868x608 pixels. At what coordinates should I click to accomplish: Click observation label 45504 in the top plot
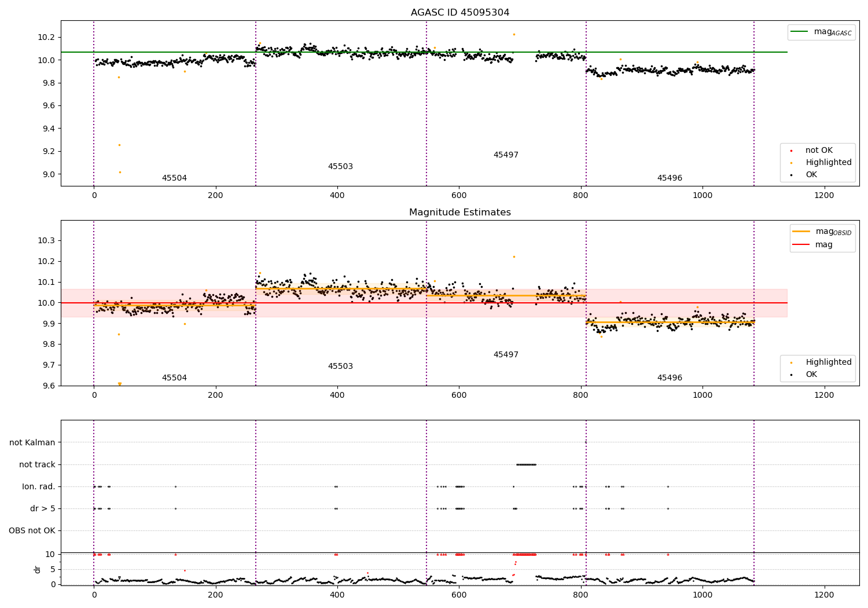[174, 178]
